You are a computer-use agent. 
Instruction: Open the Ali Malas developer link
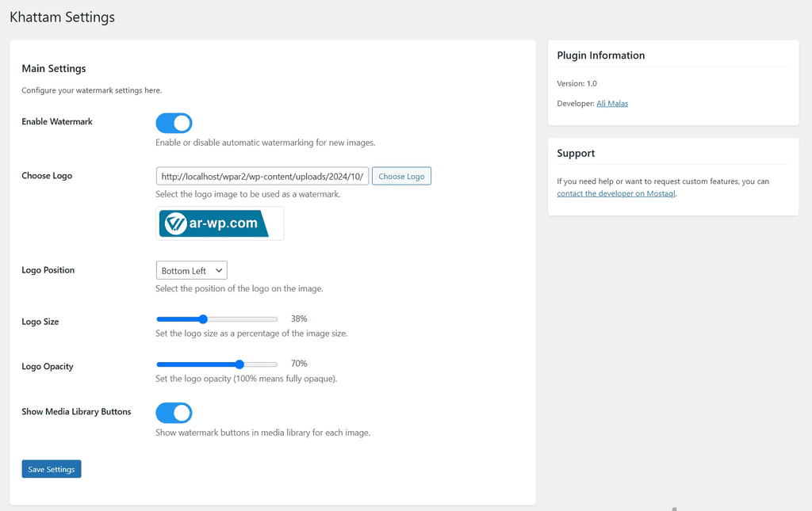[612, 104]
